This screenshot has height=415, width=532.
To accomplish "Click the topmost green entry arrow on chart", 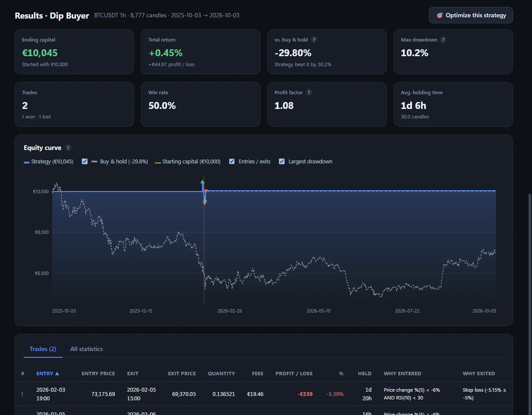I will [203, 182].
